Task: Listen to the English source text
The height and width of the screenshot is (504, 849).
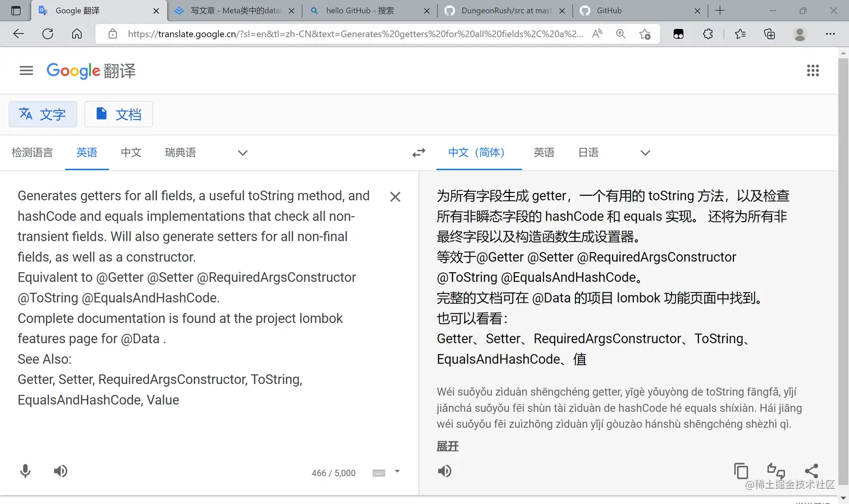Action: pyautogui.click(x=61, y=471)
